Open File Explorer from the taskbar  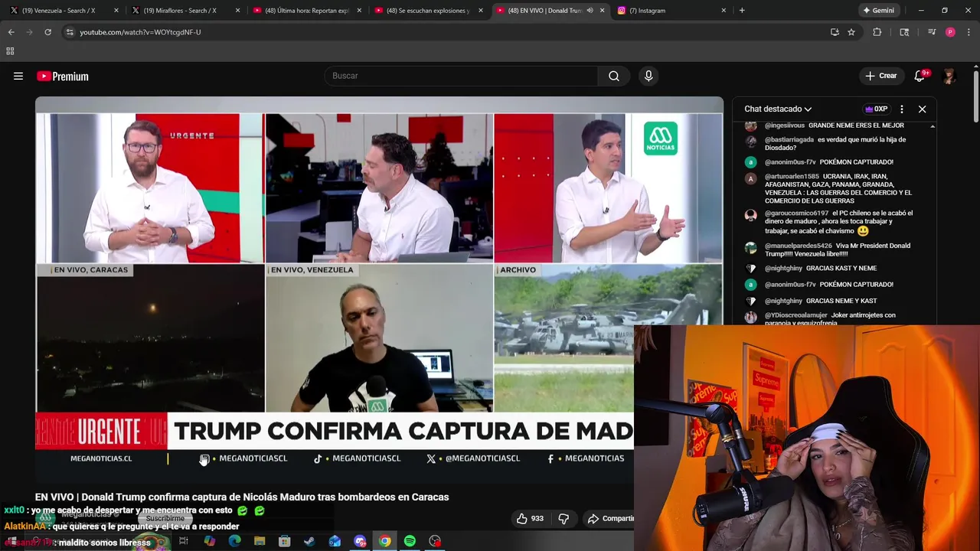[x=260, y=542]
